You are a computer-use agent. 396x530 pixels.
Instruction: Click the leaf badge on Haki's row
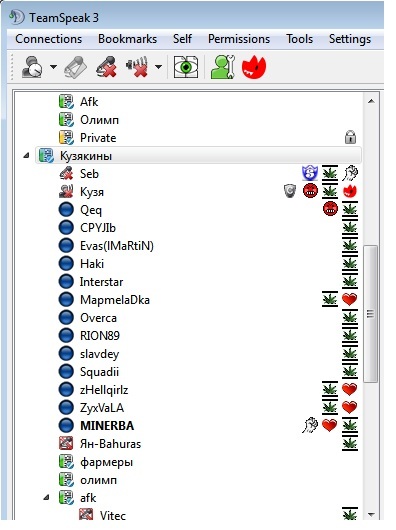tap(350, 263)
